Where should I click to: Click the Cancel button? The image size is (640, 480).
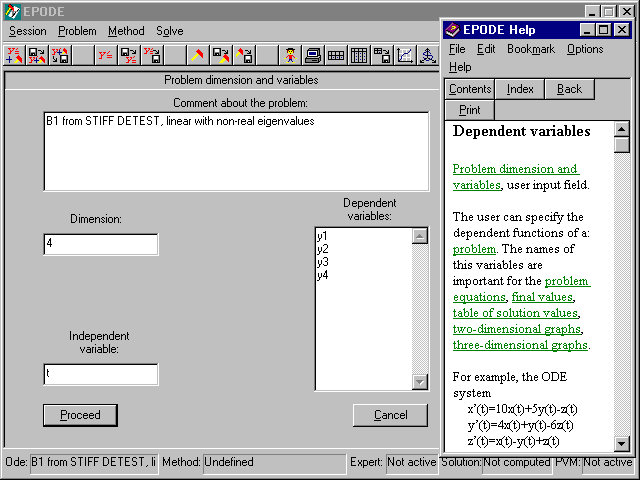pos(391,415)
